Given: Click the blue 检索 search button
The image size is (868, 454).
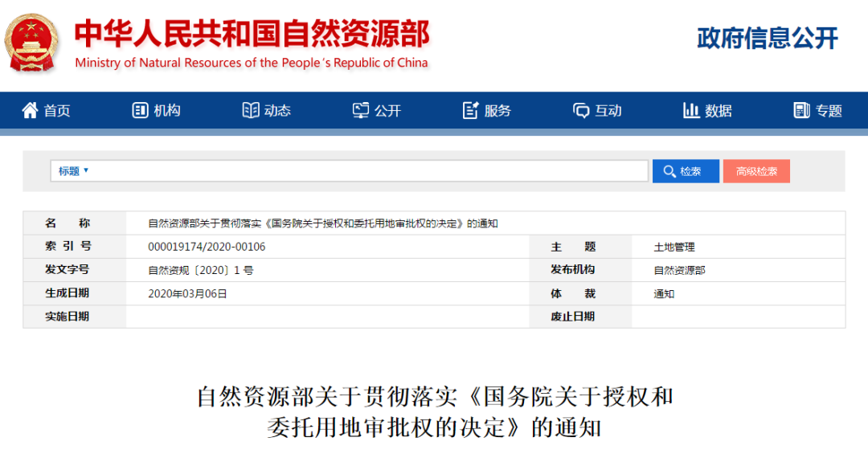Looking at the screenshot, I should click(x=686, y=171).
